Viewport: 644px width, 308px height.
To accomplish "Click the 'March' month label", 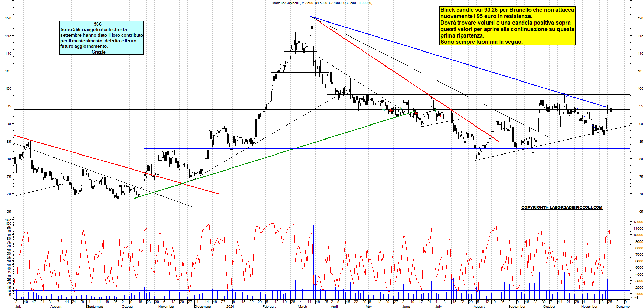I will [302, 306].
